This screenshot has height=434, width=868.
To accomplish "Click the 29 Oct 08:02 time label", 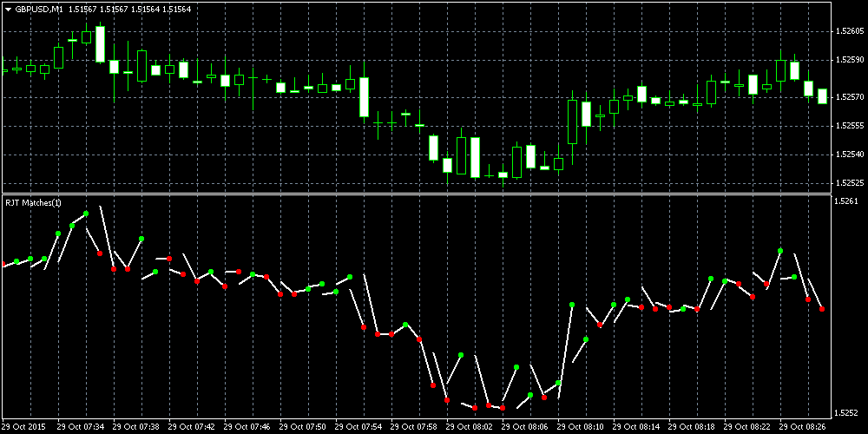I will pos(470,427).
